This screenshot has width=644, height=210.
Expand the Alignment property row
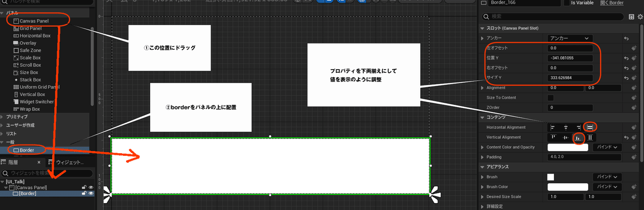482,88
